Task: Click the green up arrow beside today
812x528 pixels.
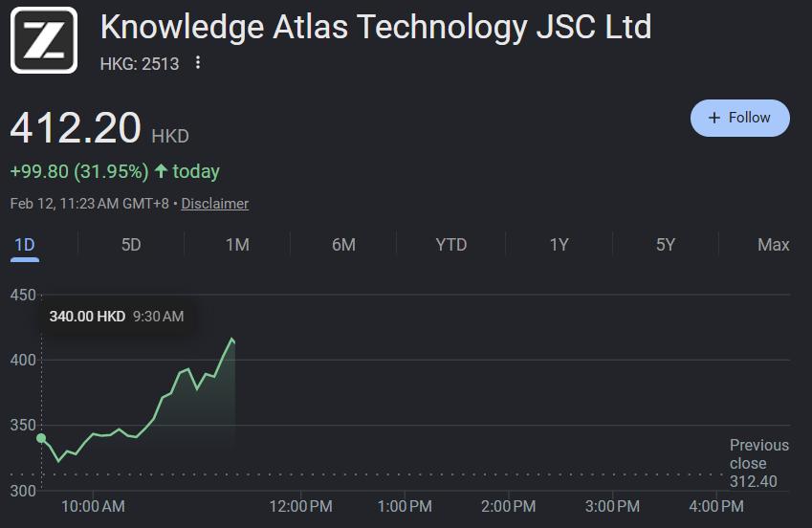Action: pyautogui.click(x=161, y=172)
